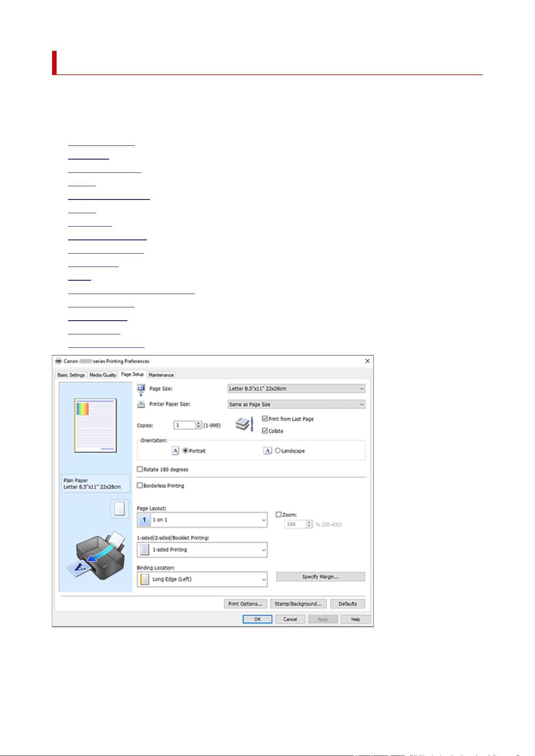This screenshot has width=535, height=756.
Task: Click the "Orientation:" group label
Action: pyautogui.click(x=154, y=440)
